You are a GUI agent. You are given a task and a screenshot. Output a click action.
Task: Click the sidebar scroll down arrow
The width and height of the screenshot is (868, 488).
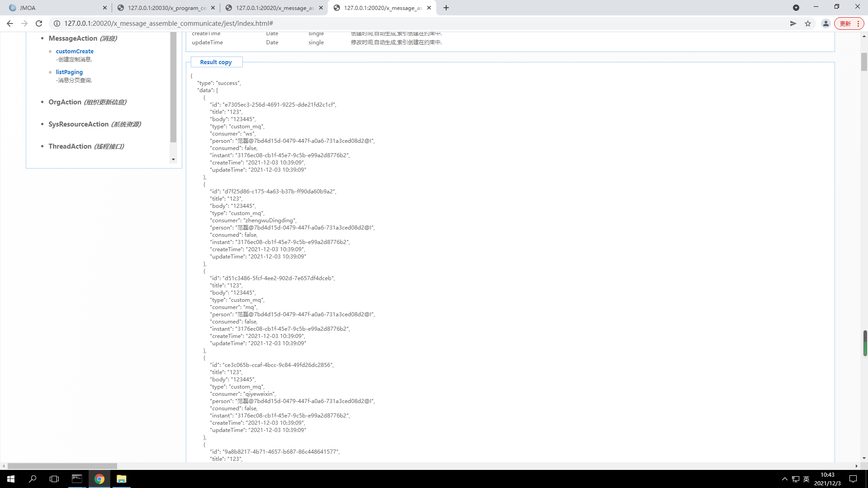tap(173, 160)
